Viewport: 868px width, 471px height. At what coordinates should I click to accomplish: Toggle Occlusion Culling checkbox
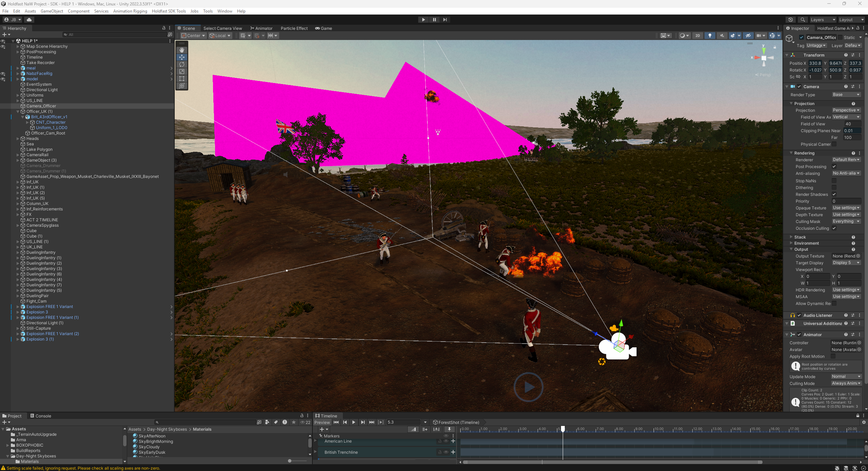tap(834, 228)
